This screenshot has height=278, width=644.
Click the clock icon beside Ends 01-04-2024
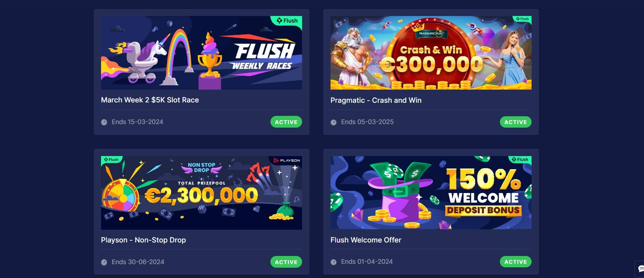point(333,262)
